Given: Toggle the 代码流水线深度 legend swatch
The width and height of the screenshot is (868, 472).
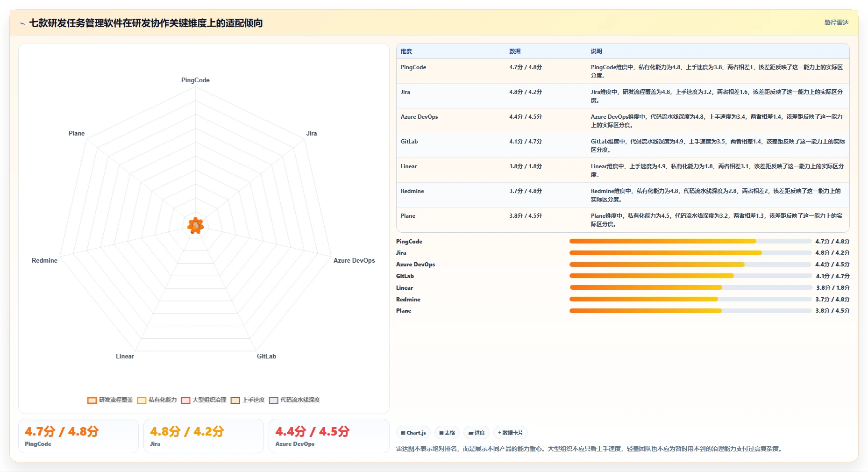Looking at the screenshot, I should pyautogui.click(x=273, y=400).
